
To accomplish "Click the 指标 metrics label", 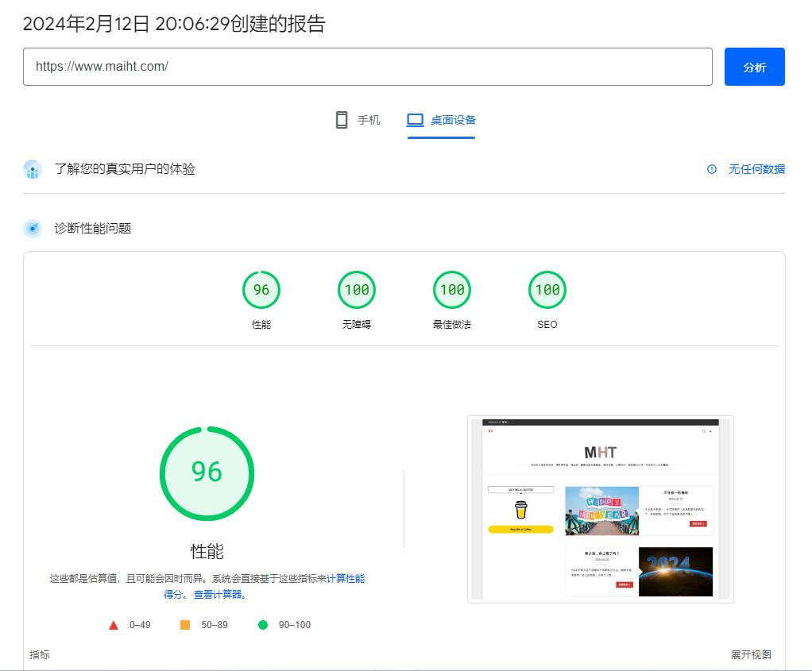I will point(40,654).
